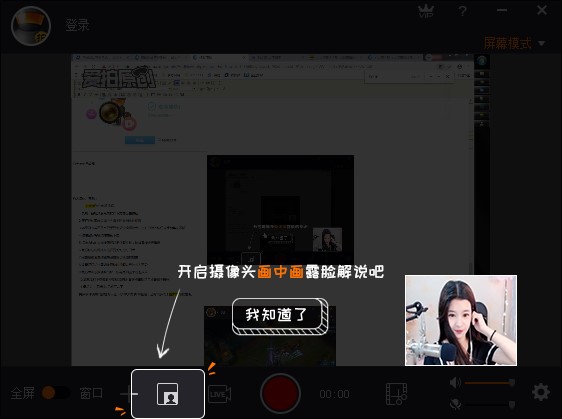Start recording with the red record button

(x=280, y=394)
